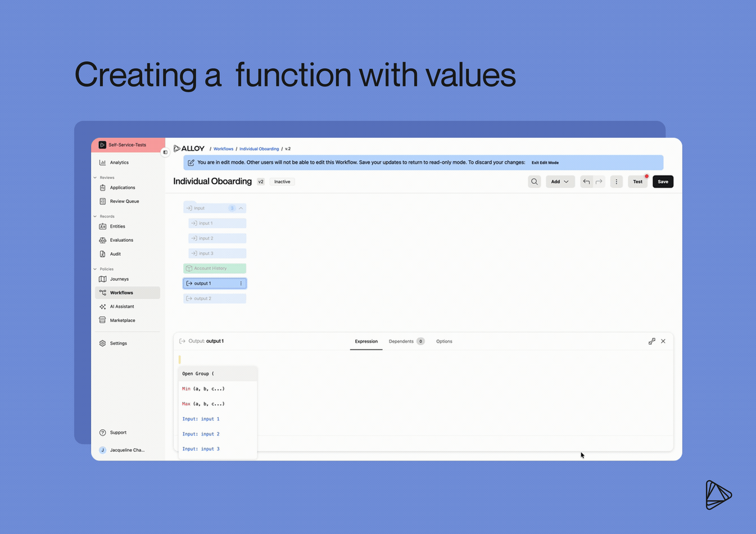This screenshot has height=534, width=756.
Task: Close the Output: output 1 panel
Action: [663, 341]
